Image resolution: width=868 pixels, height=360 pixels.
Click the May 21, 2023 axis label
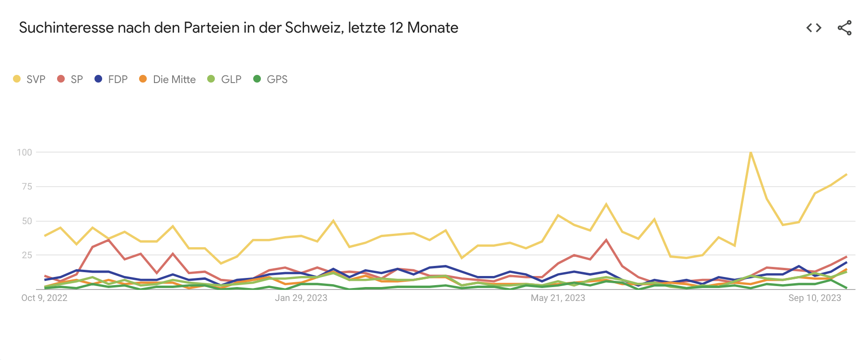tap(558, 298)
